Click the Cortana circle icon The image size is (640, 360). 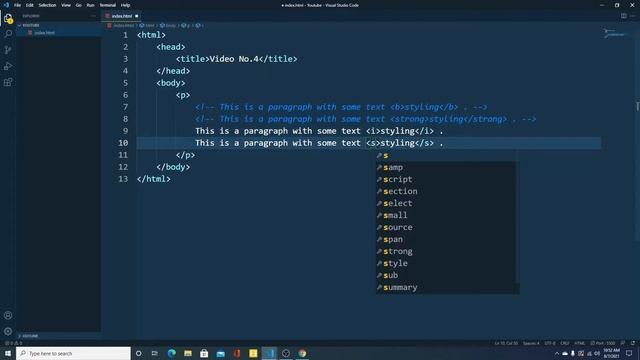click(138, 353)
